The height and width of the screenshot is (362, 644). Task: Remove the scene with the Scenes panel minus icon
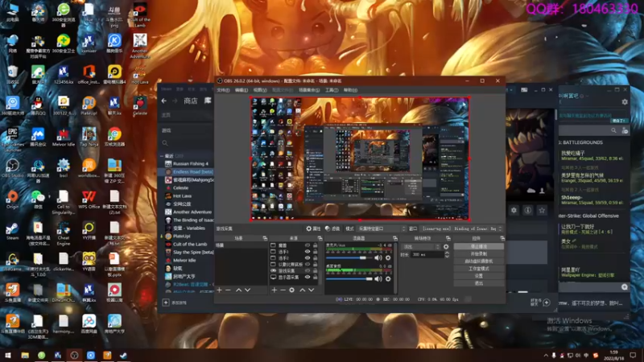(229, 290)
